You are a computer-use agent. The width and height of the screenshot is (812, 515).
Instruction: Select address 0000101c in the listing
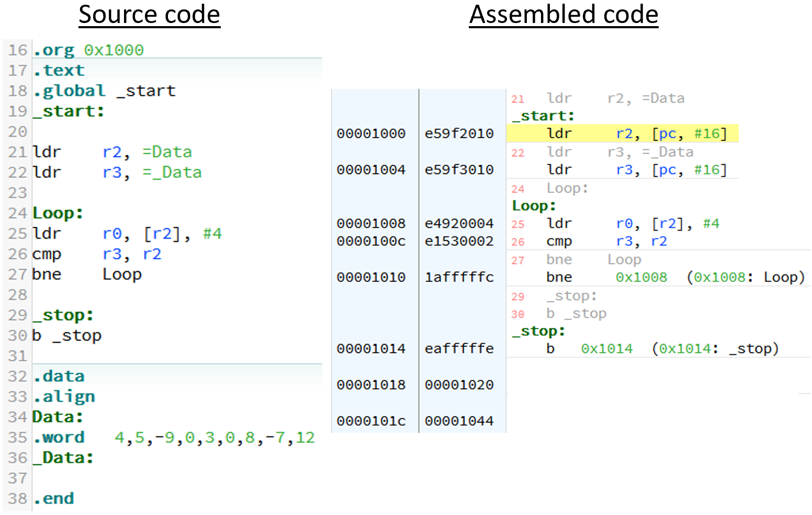[x=371, y=420]
